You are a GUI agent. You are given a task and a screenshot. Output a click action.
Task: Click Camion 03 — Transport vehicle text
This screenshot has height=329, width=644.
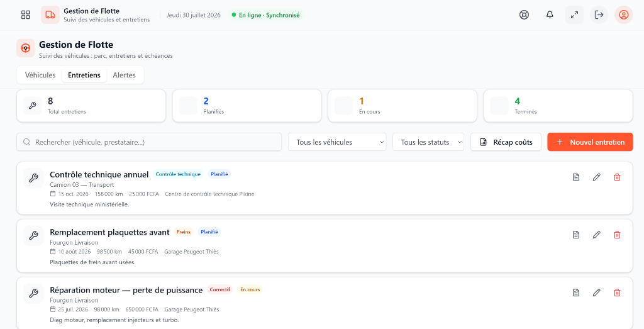[82, 185]
